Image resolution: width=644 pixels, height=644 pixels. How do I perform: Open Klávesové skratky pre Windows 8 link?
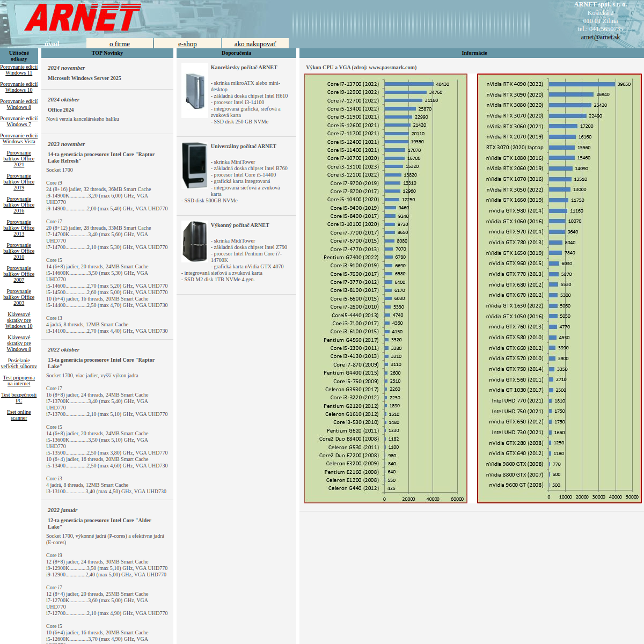[x=19, y=343]
